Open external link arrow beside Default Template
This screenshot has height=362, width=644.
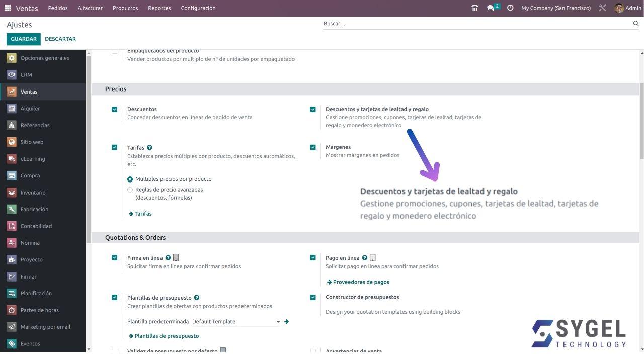pyautogui.click(x=286, y=322)
